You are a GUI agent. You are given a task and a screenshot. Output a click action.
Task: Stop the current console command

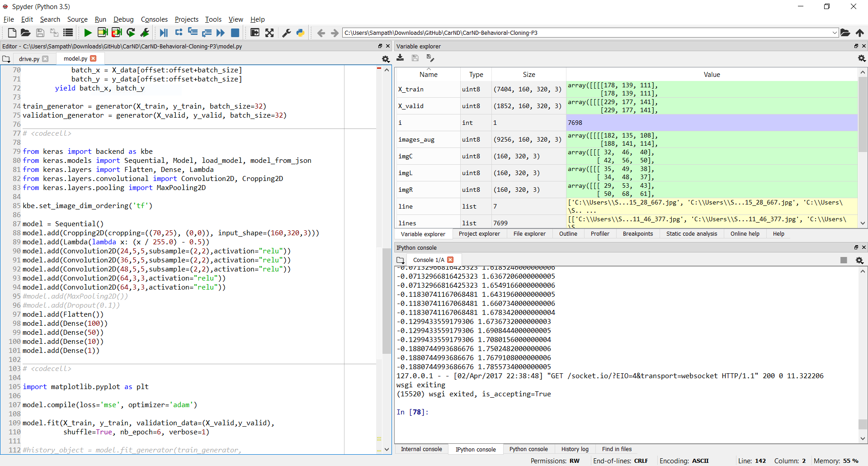pos(844,260)
